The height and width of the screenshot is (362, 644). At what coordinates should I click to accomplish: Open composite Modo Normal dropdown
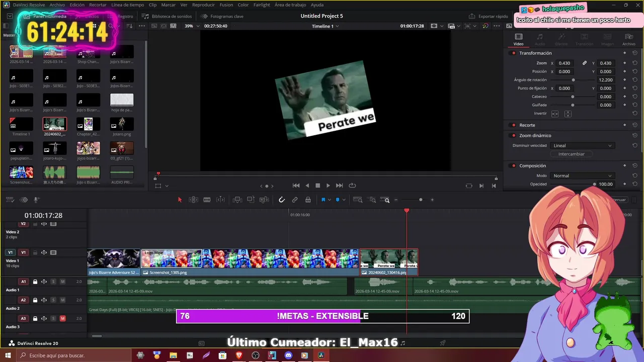point(582,176)
